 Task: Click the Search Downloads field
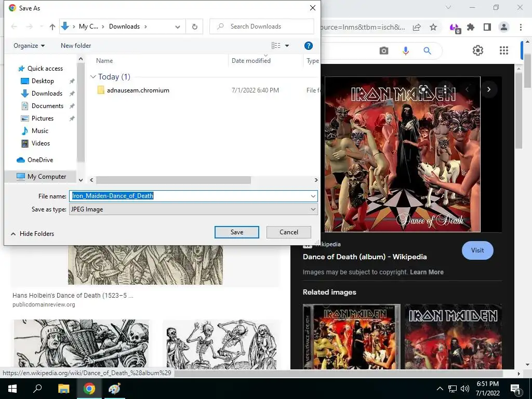click(x=262, y=26)
